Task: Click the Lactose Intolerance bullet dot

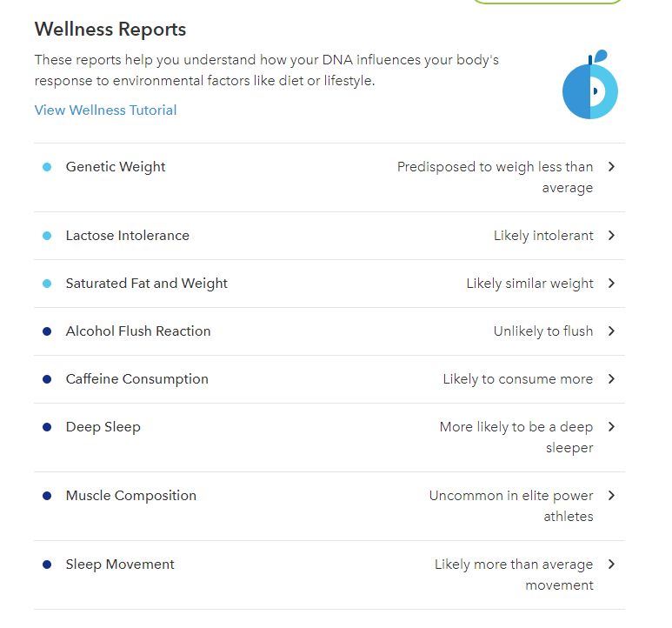Action: coord(47,236)
